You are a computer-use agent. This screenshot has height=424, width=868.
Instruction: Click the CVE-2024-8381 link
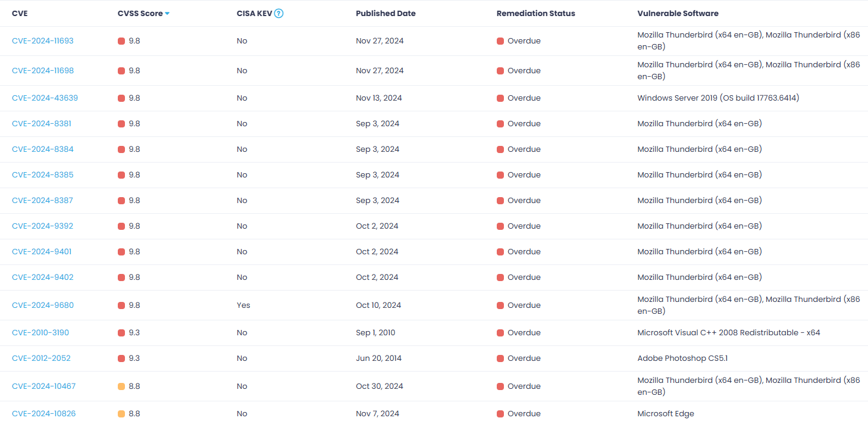(42, 124)
